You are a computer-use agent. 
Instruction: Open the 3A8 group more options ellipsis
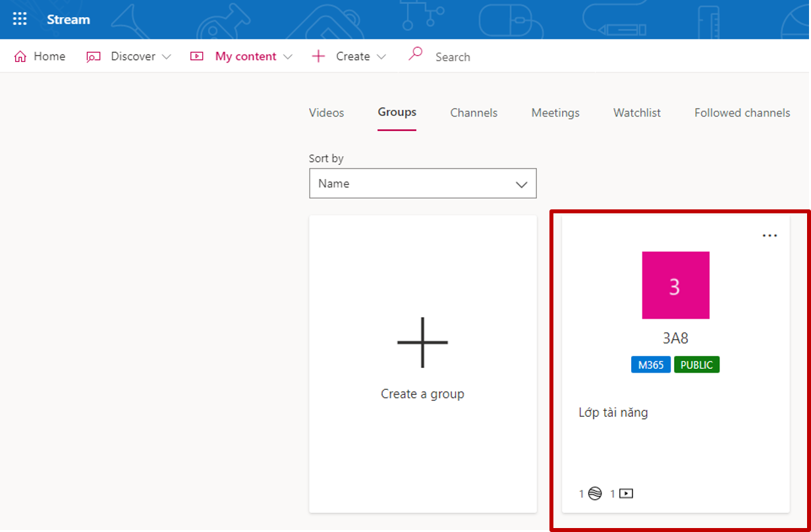769,236
